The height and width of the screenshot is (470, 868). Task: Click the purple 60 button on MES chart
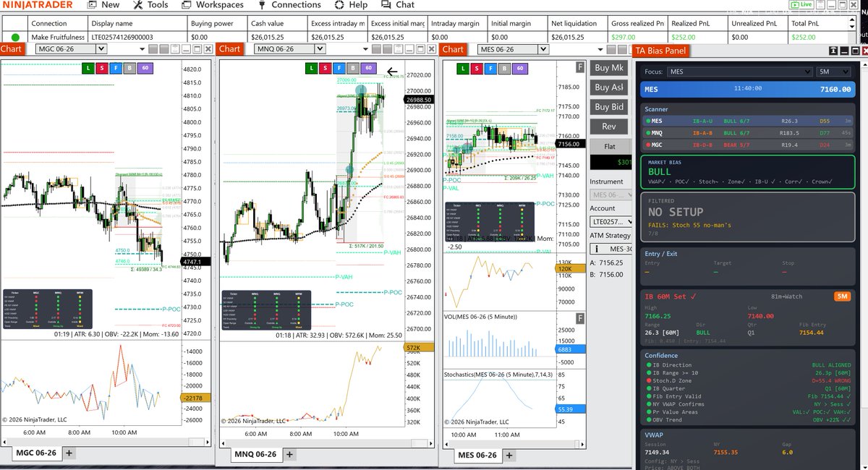tap(520, 68)
